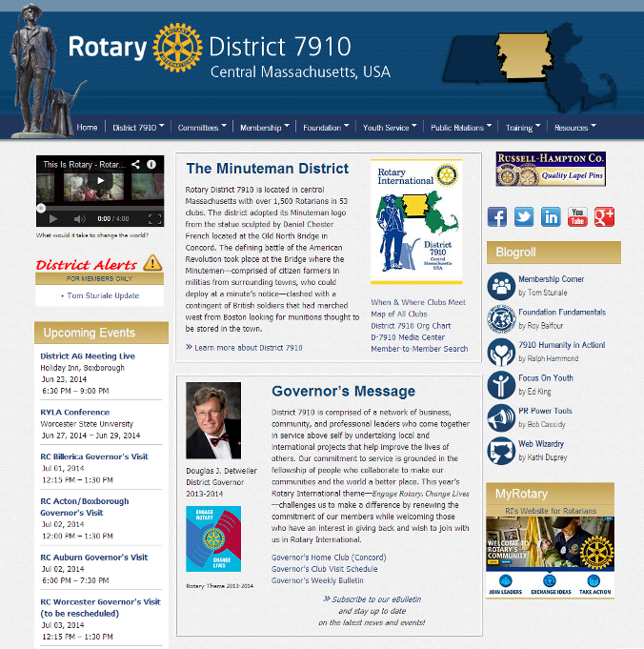The height and width of the screenshot is (649, 644).
Task: Click the District 7910 Minuteman map image
Action: coord(416,222)
